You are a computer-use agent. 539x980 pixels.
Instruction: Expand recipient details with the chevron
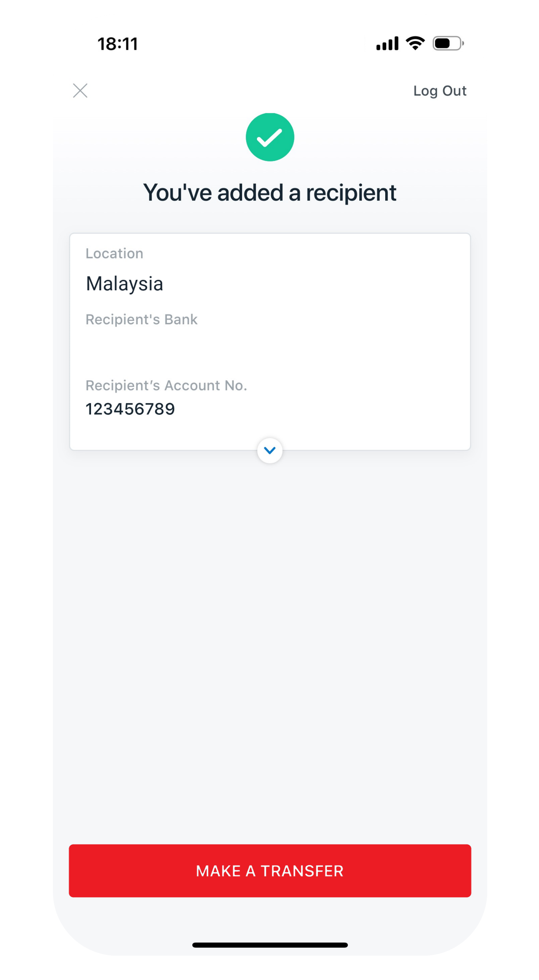point(269,450)
